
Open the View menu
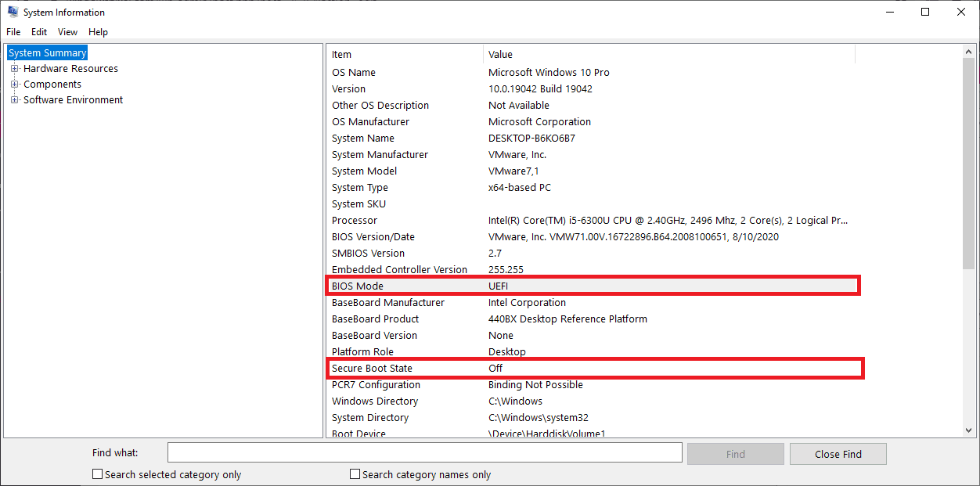point(68,32)
